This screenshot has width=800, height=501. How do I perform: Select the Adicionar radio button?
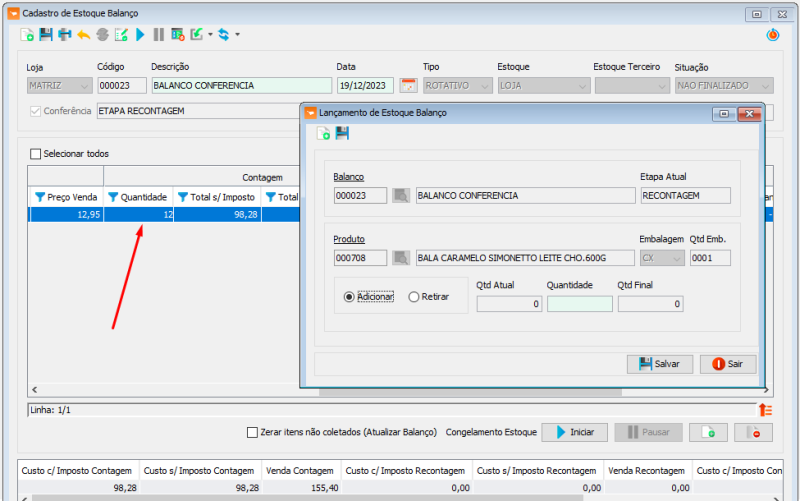349,296
